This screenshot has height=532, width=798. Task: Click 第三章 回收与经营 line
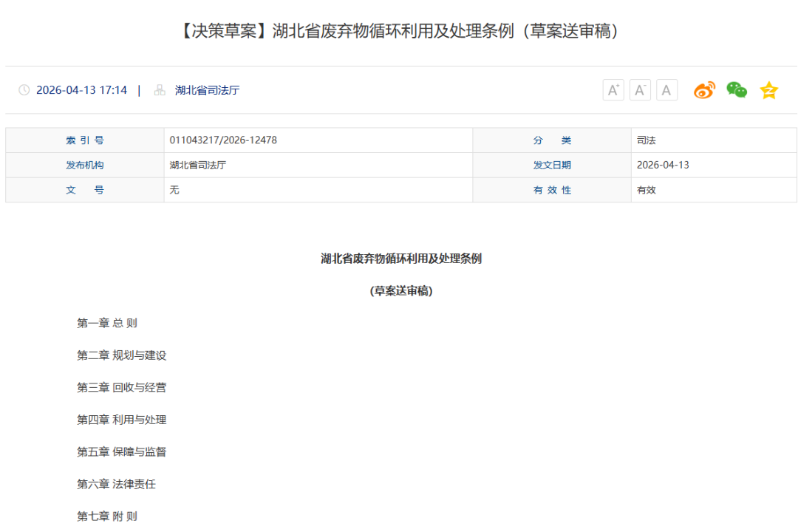[x=122, y=387]
